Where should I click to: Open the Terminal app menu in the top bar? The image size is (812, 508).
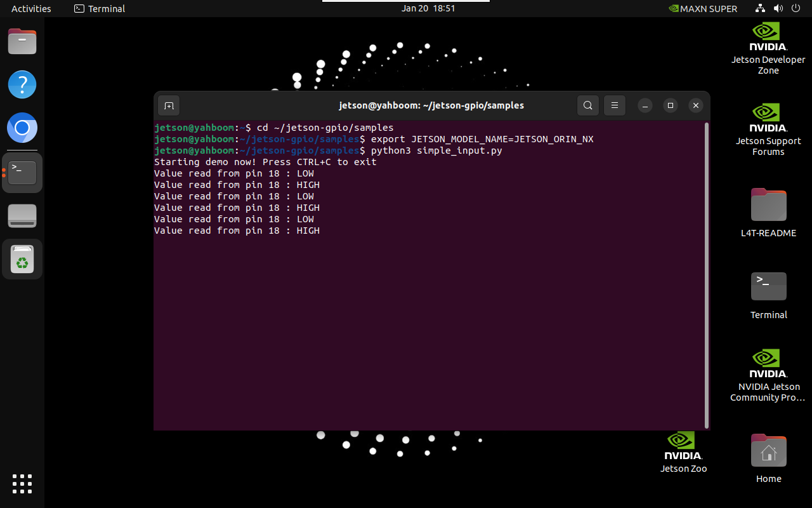pos(100,9)
